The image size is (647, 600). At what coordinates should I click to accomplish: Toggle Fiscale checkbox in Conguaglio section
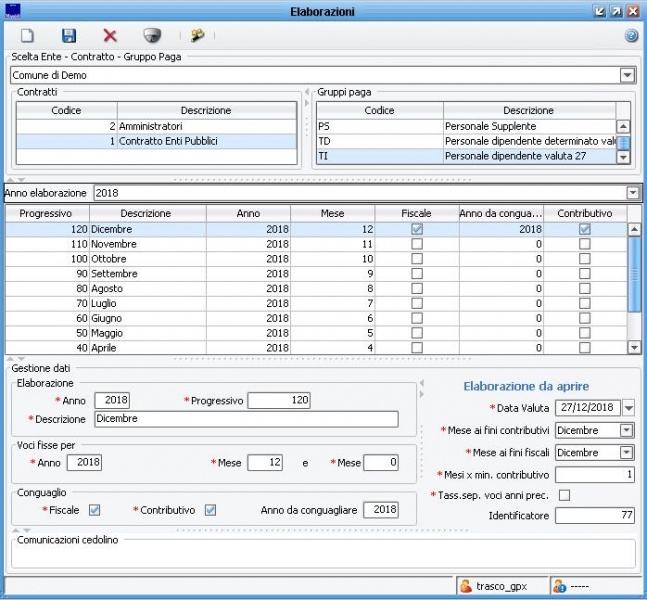click(x=95, y=510)
